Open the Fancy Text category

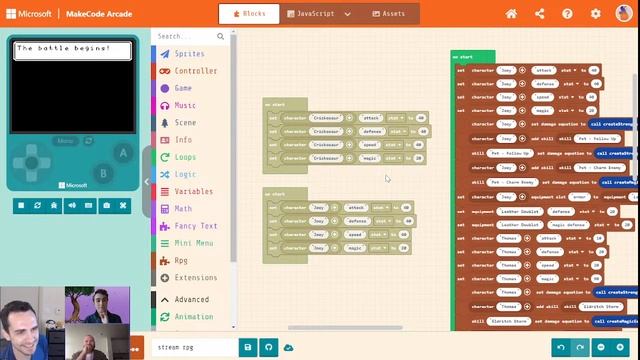click(x=190, y=226)
